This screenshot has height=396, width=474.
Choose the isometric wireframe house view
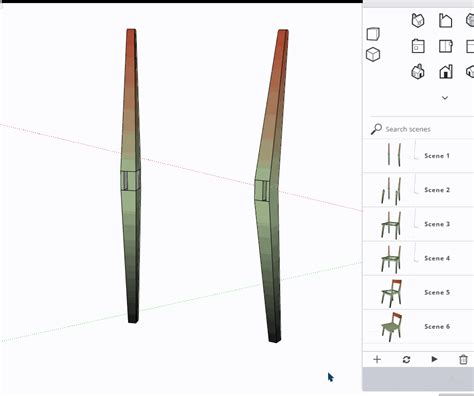418,21
